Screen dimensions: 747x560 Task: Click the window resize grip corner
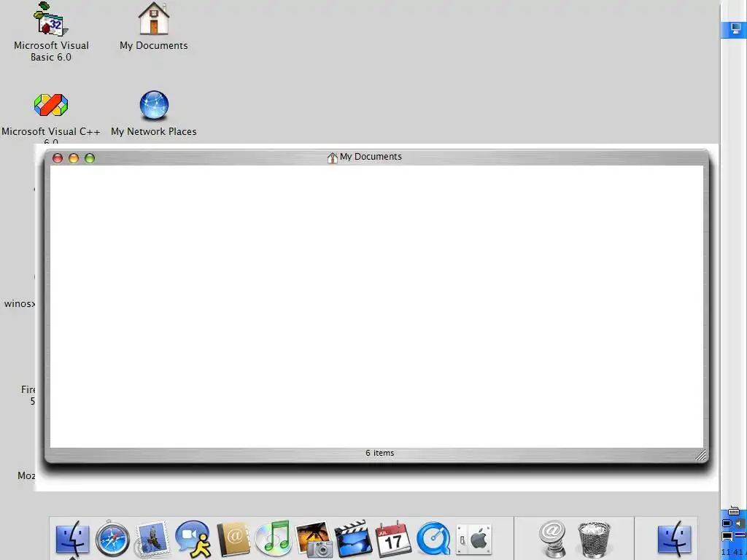click(700, 455)
